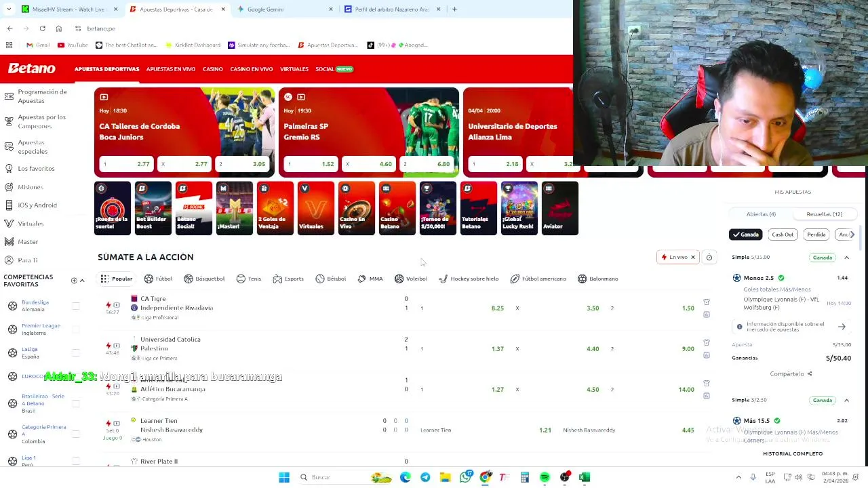Select the Tenis sport filter
This screenshot has width=868, height=488.
pos(249,279)
